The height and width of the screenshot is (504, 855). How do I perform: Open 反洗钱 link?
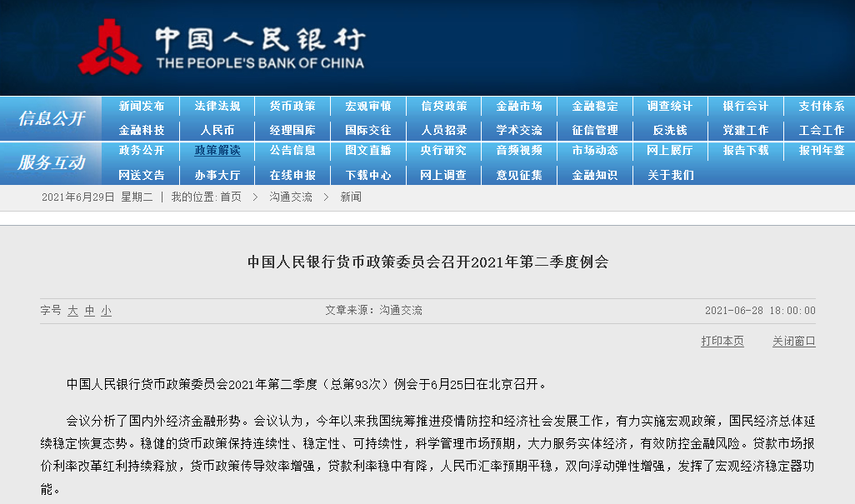tap(670, 130)
